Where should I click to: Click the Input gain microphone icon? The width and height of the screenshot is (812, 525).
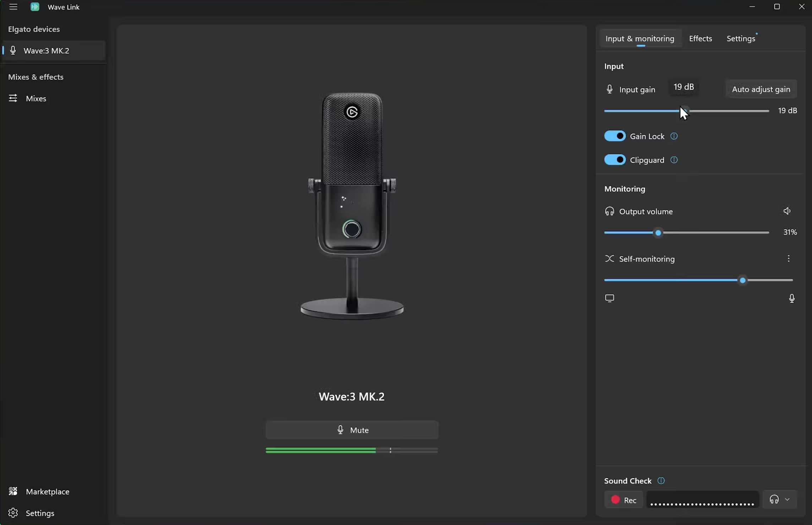coord(609,89)
